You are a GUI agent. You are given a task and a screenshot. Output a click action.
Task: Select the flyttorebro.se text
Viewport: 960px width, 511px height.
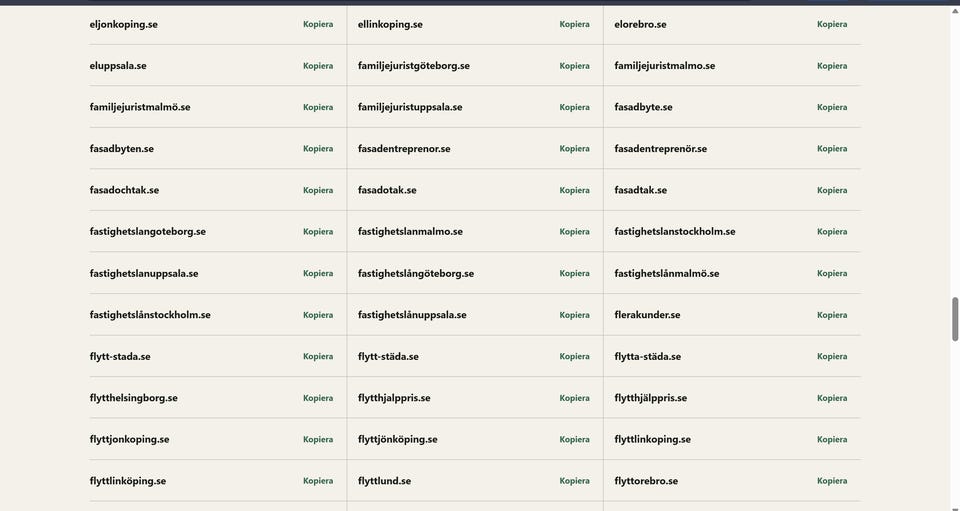pos(646,481)
